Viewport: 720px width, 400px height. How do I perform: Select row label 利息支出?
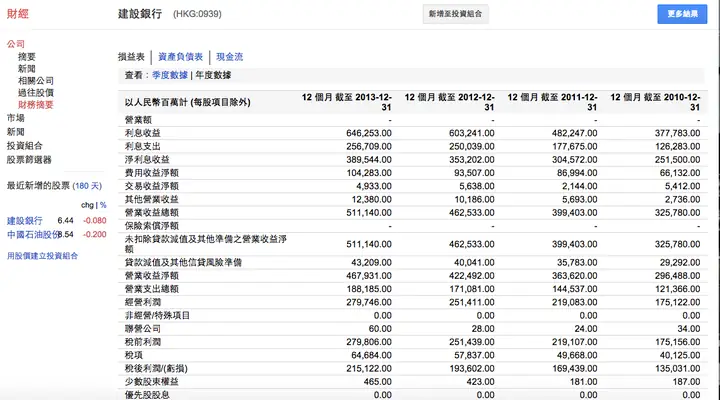point(143,146)
